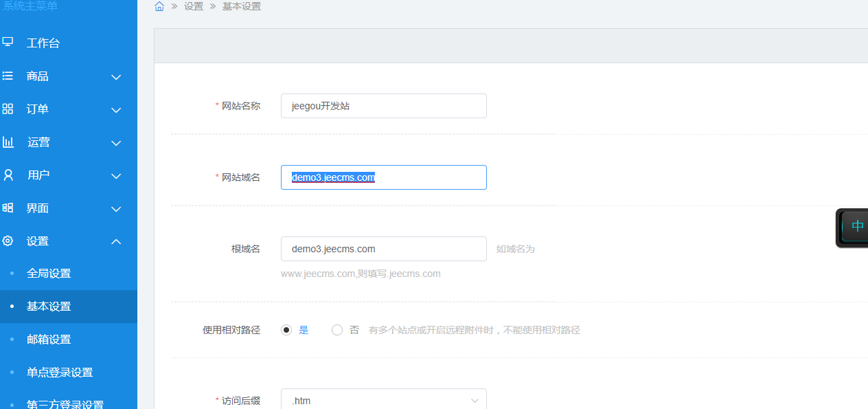Click 设置 in the breadcrumb
Image resolution: width=868 pixels, height=409 pixels.
point(194,6)
